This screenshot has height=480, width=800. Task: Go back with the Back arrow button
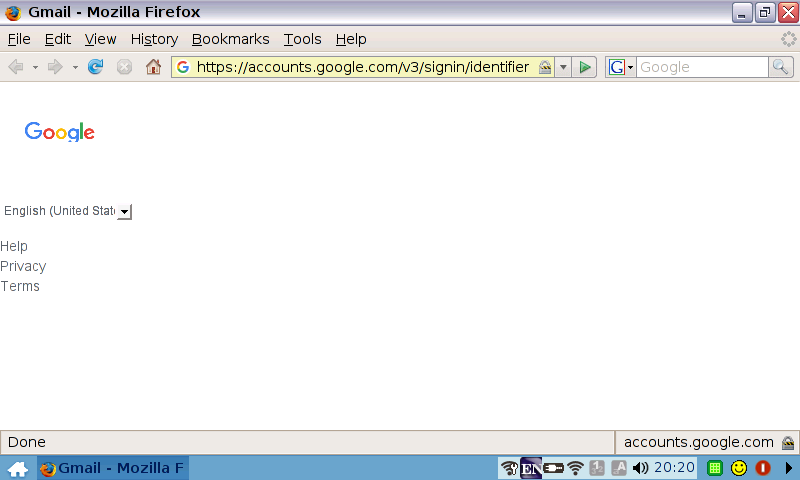pyautogui.click(x=16, y=67)
